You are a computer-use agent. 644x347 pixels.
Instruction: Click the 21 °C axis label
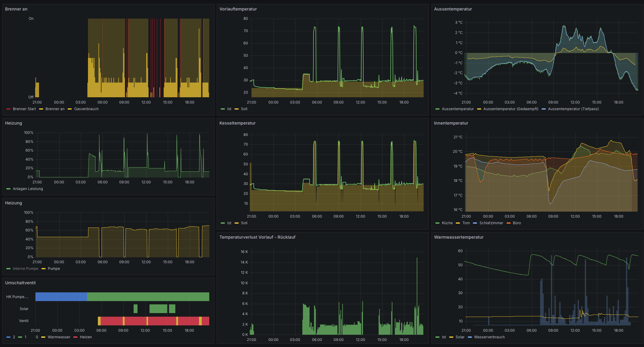click(458, 137)
